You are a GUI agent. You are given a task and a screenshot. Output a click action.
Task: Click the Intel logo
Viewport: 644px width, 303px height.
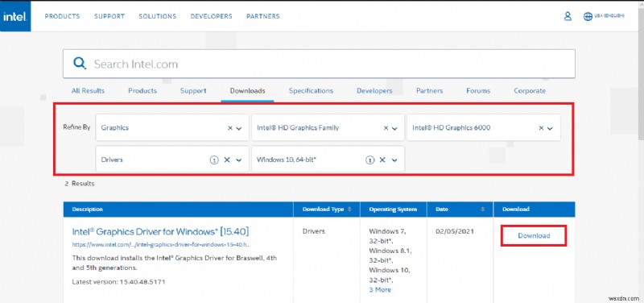click(x=15, y=16)
